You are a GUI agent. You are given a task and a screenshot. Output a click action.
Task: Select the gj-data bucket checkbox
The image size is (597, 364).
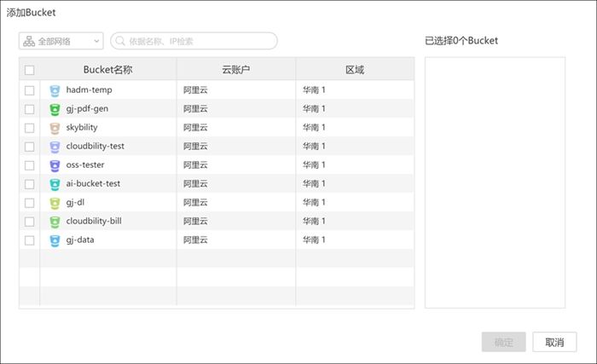(30, 240)
